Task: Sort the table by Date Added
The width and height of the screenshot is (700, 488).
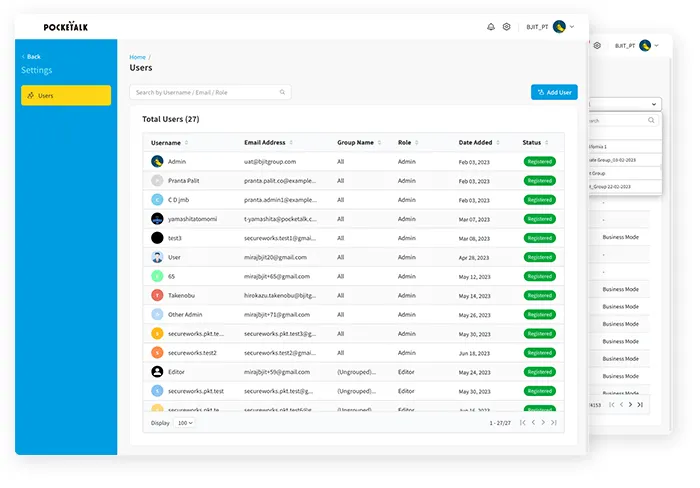Action: [497, 143]
